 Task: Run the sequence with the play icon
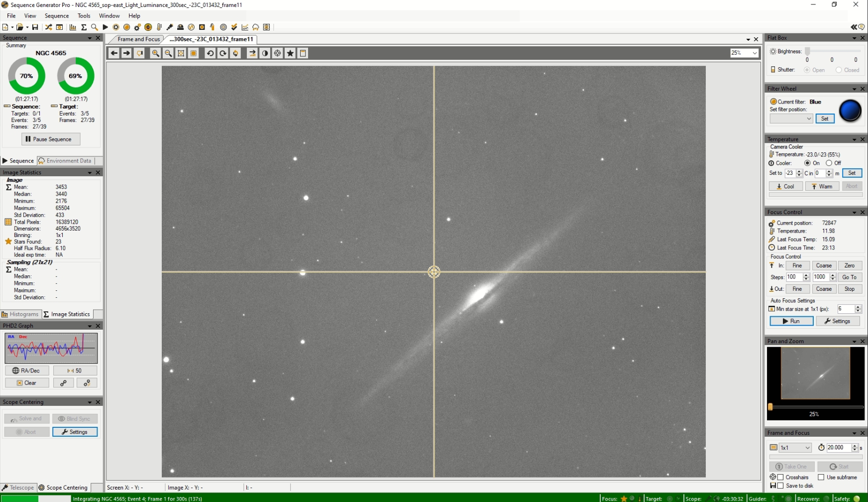pos(105,27)
